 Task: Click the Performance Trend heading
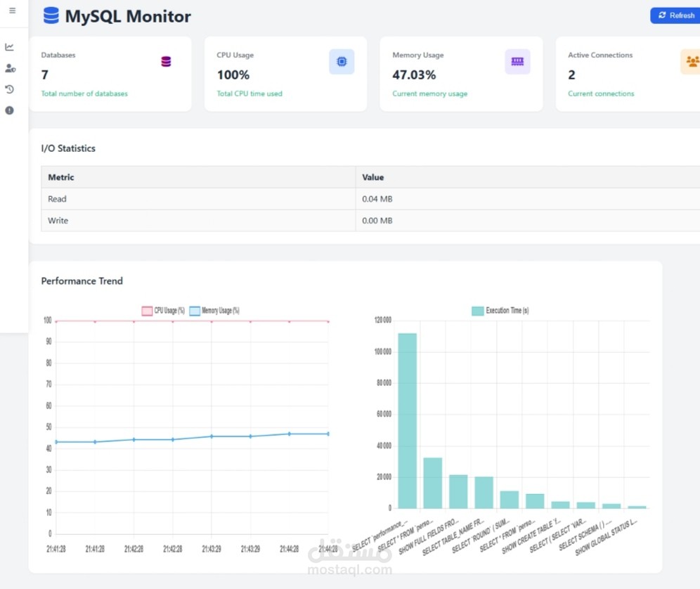[x=82, y=281]
